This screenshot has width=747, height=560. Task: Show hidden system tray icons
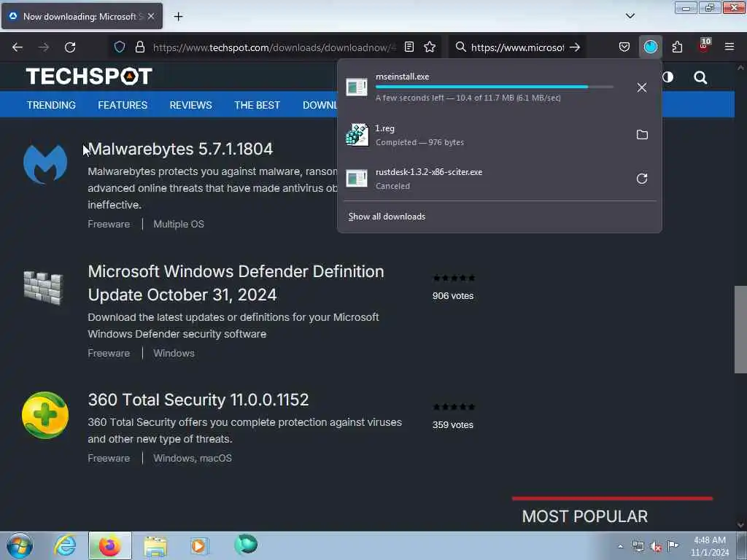pos(620,547)
